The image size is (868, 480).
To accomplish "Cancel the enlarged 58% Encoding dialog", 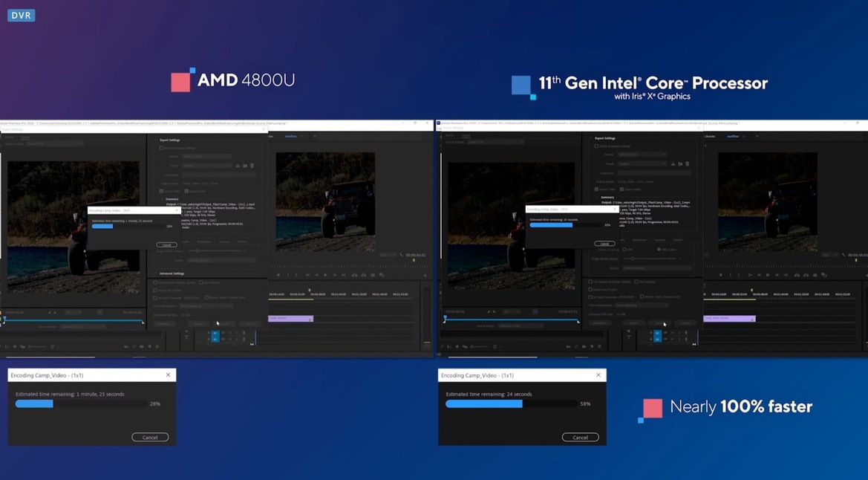I will click(x=580, y=438).
